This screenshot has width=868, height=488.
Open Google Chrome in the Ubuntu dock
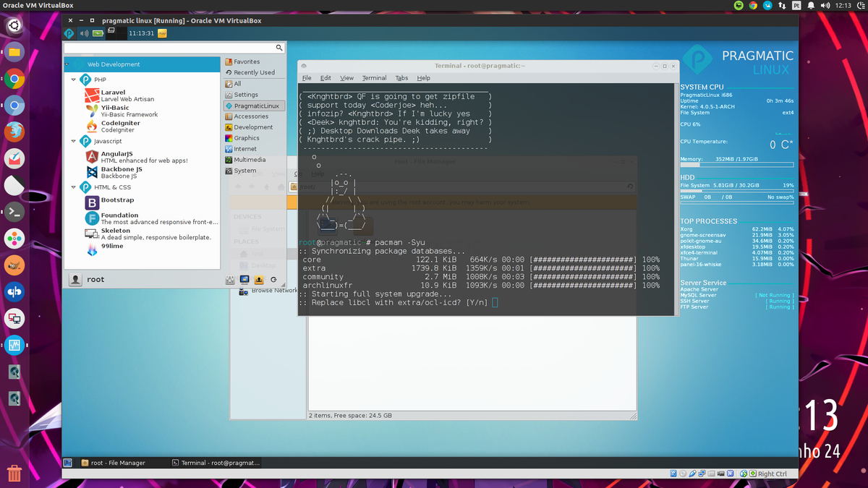pyautogui.click(x=14, y=80)
